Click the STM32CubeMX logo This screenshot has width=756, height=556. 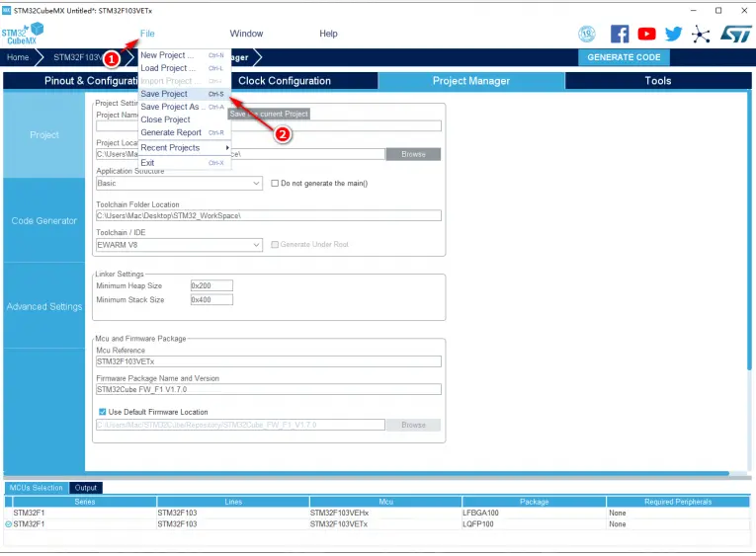coord(22,34)
